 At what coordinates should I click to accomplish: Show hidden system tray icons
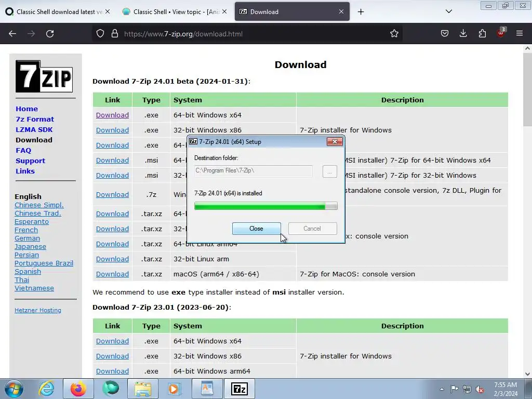click(x=442, y=389)
